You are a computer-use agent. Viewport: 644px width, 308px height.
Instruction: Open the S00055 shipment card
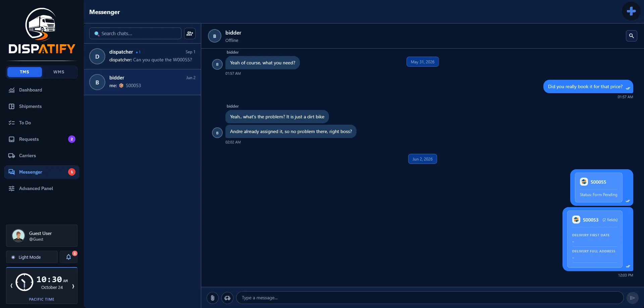point(598,187)
